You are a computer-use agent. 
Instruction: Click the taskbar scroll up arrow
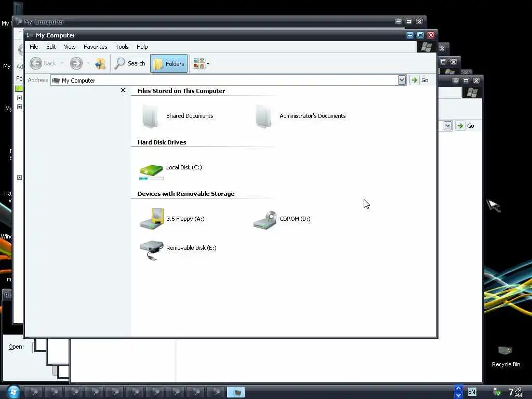coord(458,389)
